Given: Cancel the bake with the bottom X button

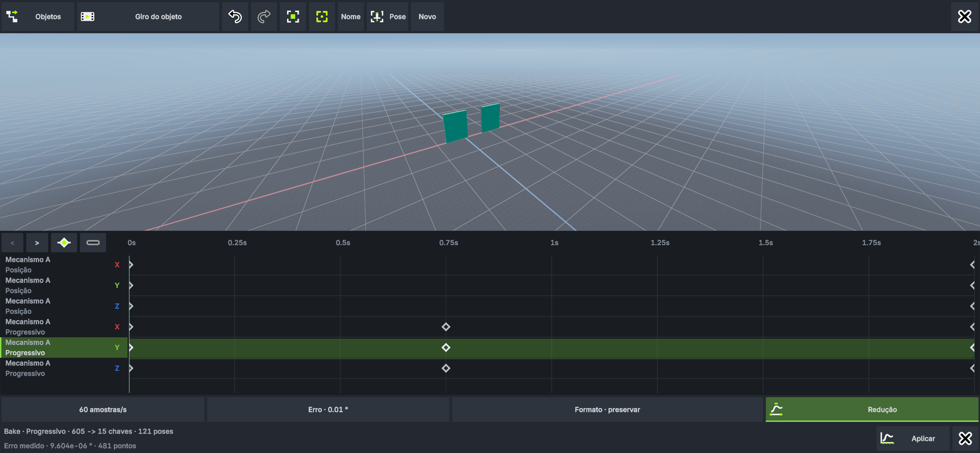Looking at the screenshot, I should point(965,438).
